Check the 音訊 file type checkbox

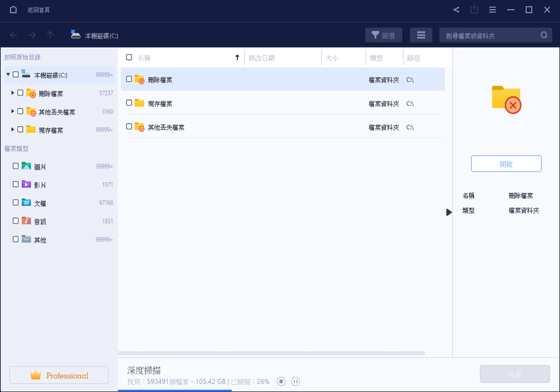15,221
